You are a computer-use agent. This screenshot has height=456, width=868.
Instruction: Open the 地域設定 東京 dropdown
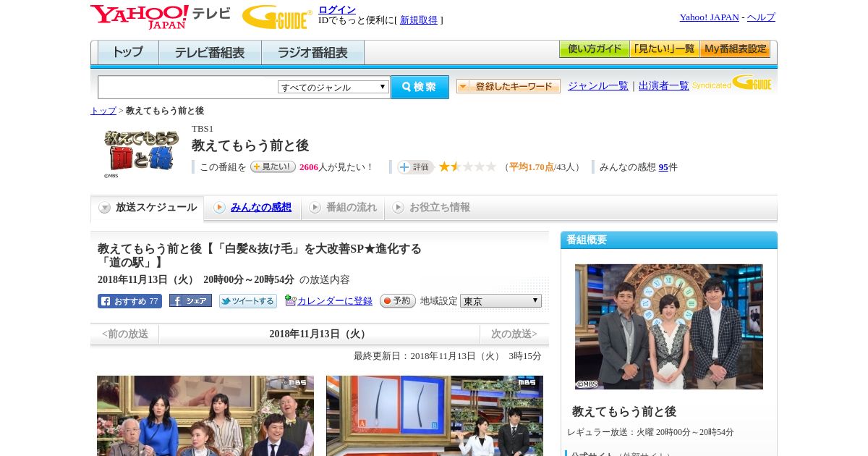tap(501, 301)
